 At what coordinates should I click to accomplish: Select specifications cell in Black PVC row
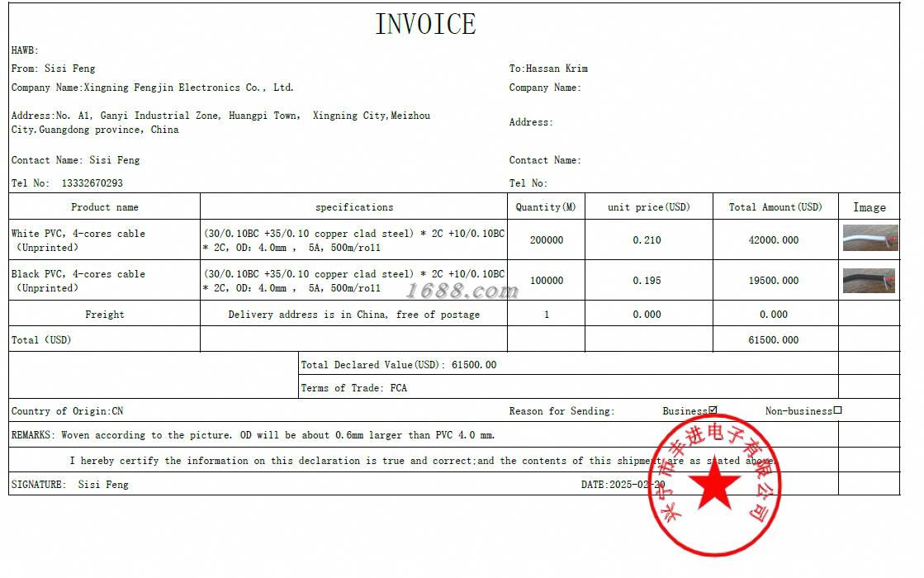pos(354,281)
